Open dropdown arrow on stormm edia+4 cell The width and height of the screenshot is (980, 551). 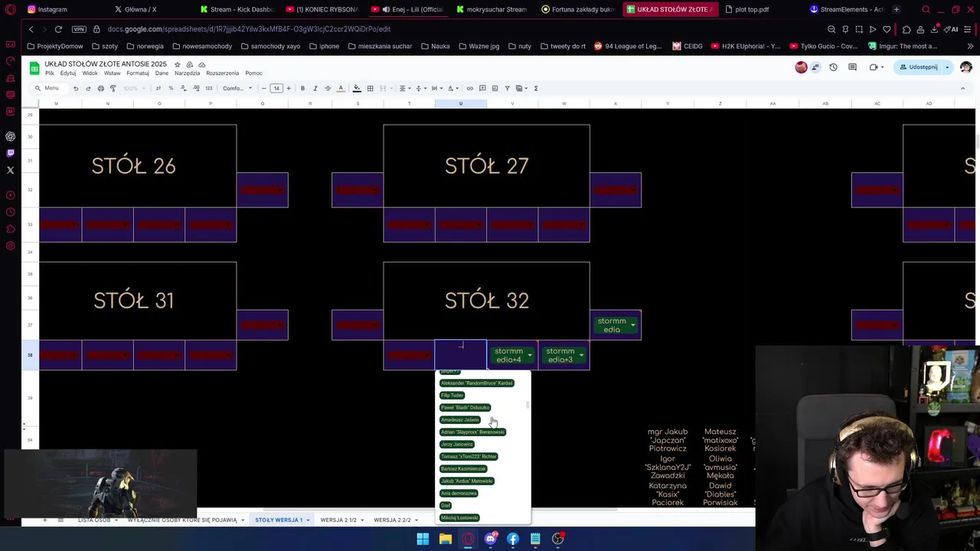530,355
